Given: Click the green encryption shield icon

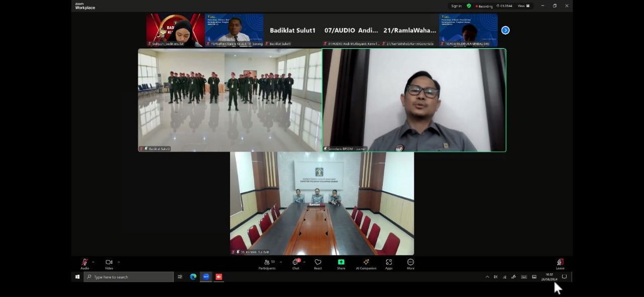Looking at the screenshot, I should (469, 6).
